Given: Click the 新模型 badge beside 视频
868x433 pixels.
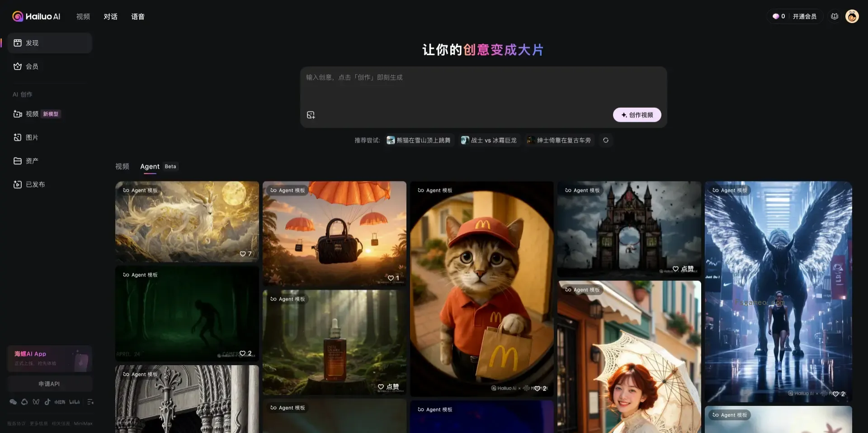Looking at the screenshot, I should pyautogui.click(x=51, y=114).
